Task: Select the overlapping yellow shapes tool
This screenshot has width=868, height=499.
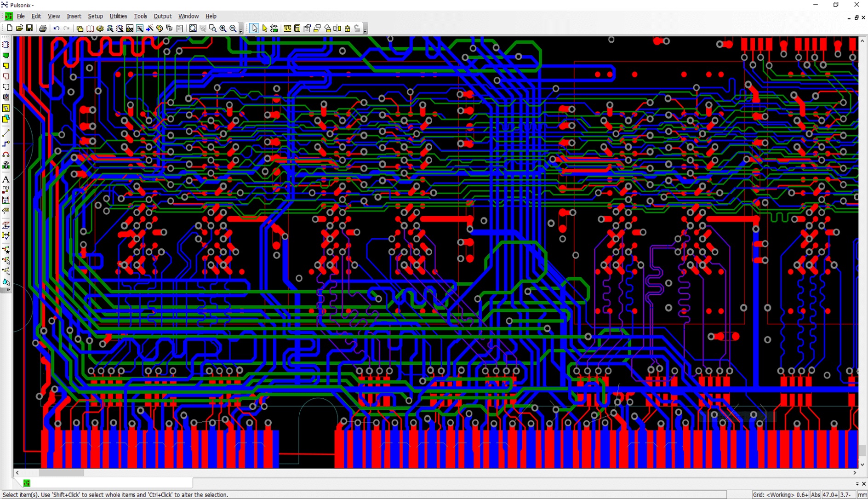Action: (x=6, y=119)
